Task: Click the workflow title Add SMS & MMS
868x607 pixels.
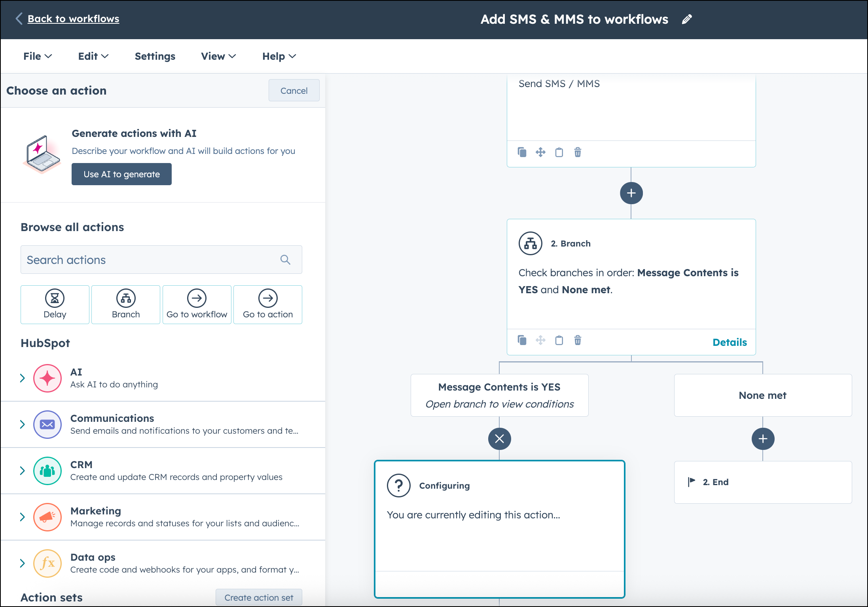Action: pyautogui.click(x=574, y=19)
